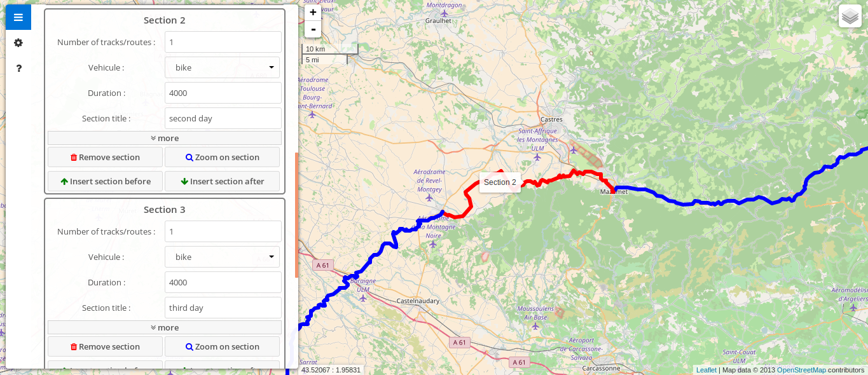
Task: Click the sidebar orange scrollbar thumb
Action: [296, 215]
